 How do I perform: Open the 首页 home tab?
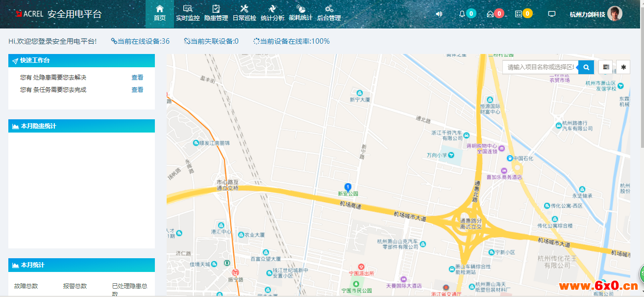[159, 14]
